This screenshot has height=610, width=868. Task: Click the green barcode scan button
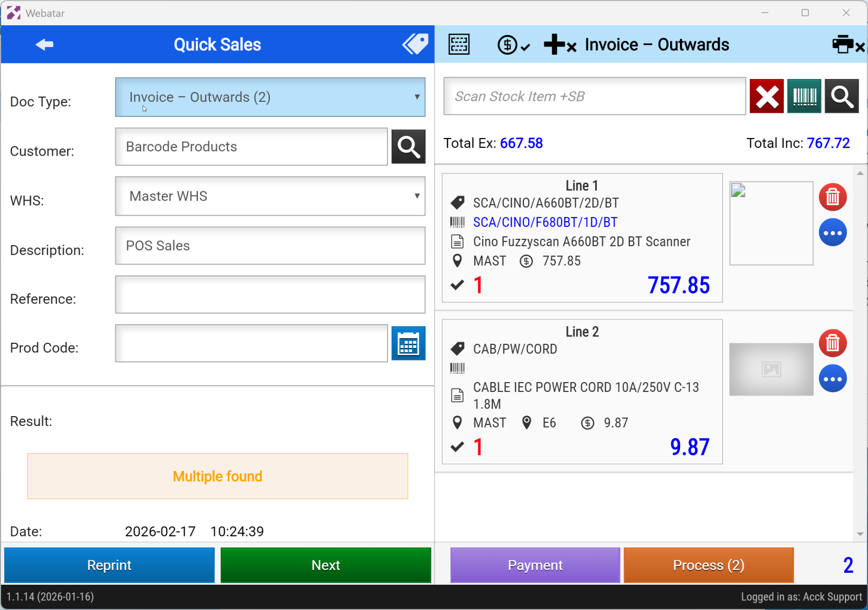(804, 96)
